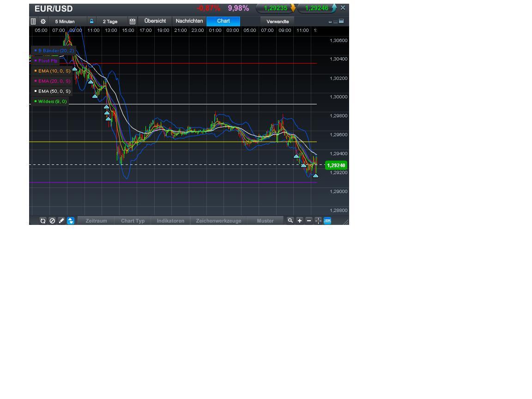This screenshot has width=532, height=399.
Task: Toggle the blue up-down arrows icon
Action: point(71,221)
